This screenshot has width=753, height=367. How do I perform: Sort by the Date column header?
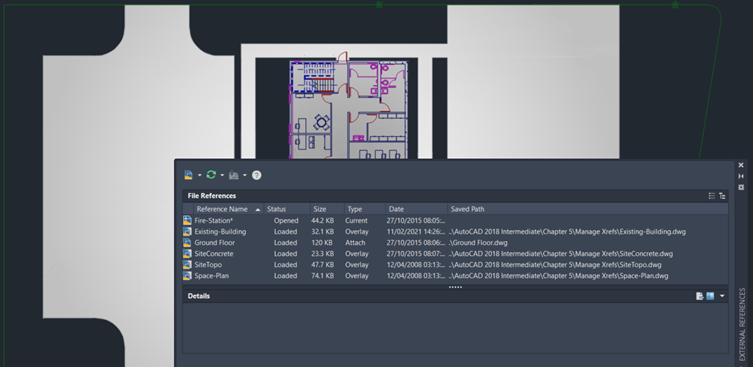pos(417,209)
